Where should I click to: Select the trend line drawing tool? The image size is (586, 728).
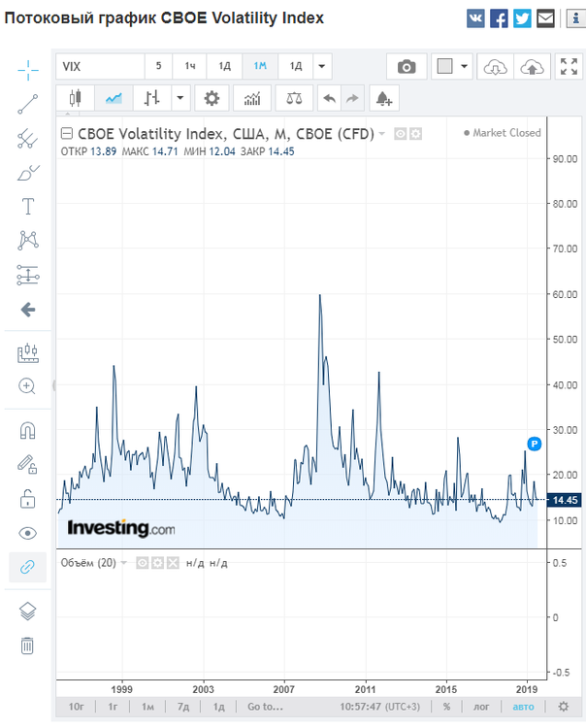click(x=28, y=104)
